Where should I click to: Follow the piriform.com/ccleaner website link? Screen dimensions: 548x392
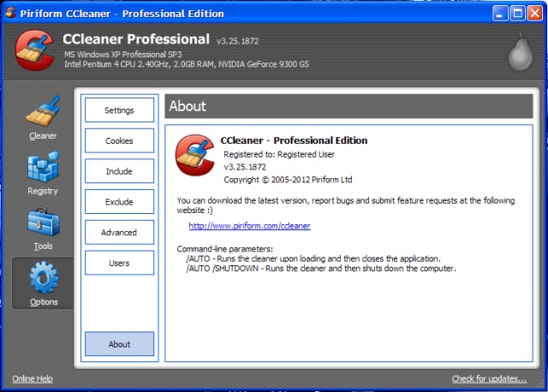[x=249, y=226]
